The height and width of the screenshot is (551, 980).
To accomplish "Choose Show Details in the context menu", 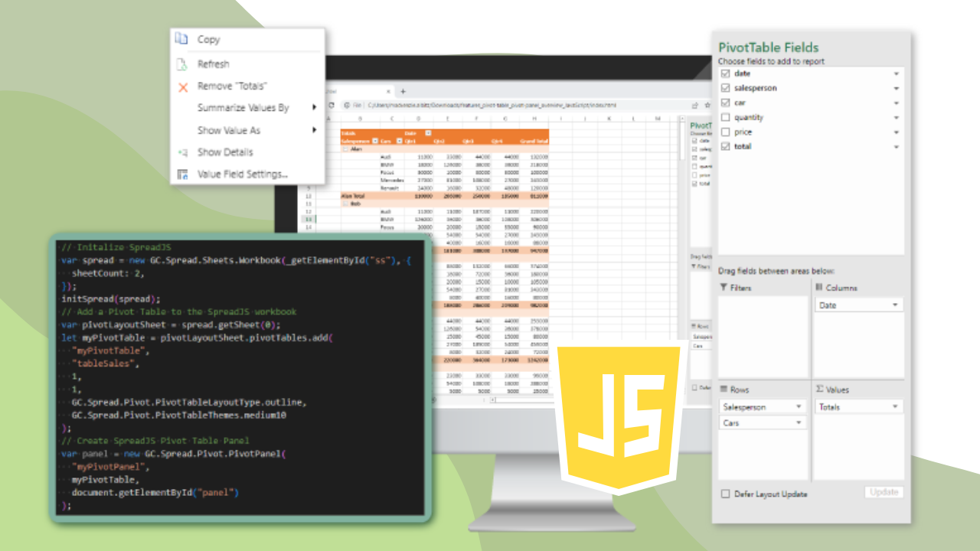I will click(225, 152).
